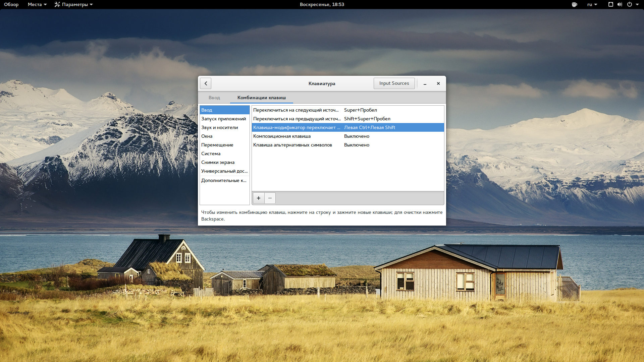Viewport: 644px width, 362px height.
Task: Expand the system menu arrow
Action: click(x=637, y=4)
